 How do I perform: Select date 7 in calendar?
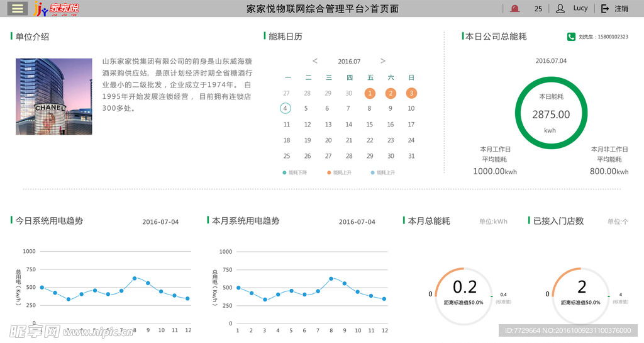(x=348, y=108)
